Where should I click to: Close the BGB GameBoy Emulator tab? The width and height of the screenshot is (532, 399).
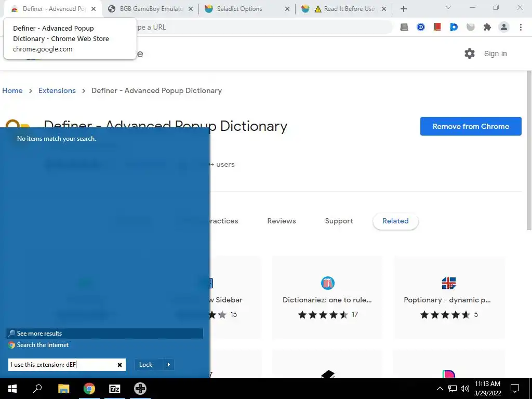pyautogui.click(x=191, y=9)
